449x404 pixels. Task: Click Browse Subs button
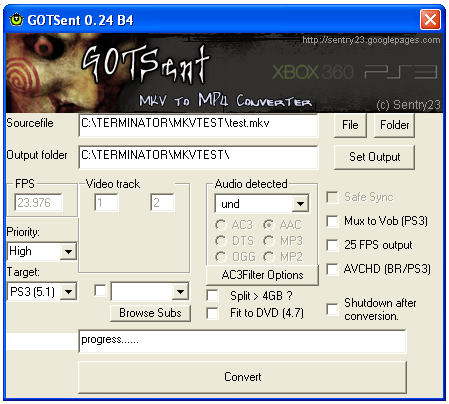pos(150,313)
